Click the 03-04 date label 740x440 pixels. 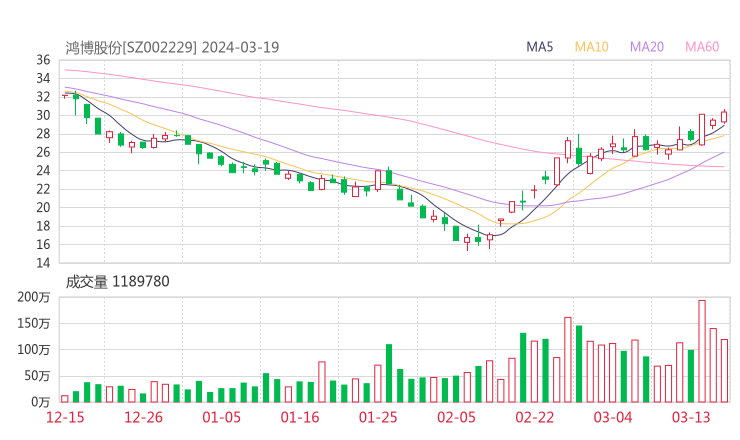[x=613, y=417]
